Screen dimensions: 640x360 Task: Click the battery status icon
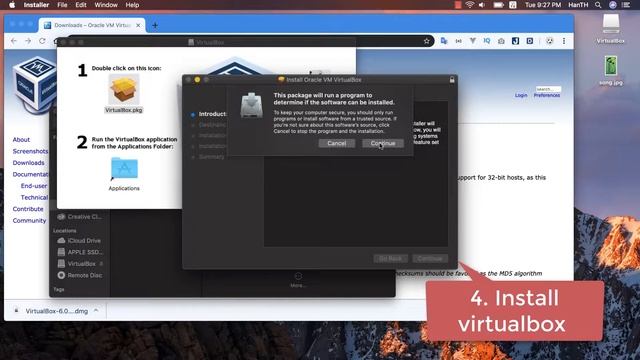(498, 5)
